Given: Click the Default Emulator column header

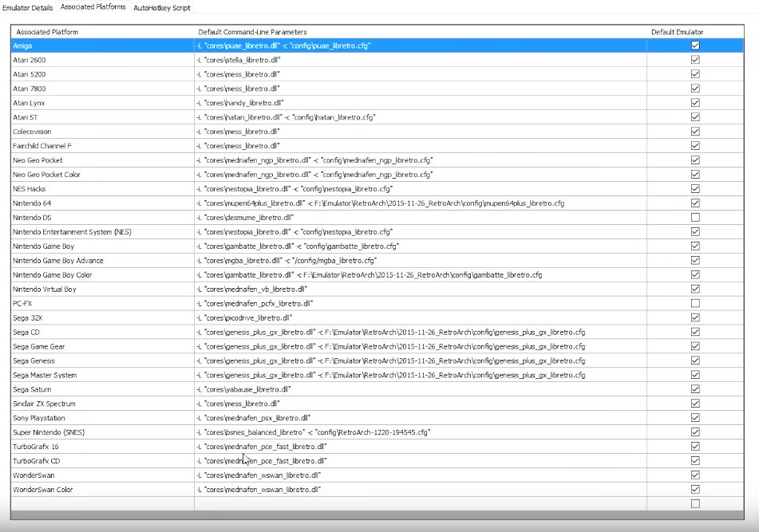Looking at the screenshot, I should pyautogui.click(x=695, y=32).
